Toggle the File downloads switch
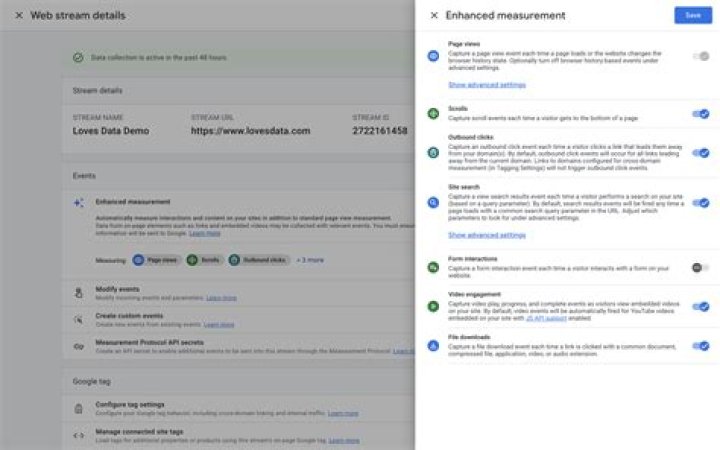This screenshot has height=450, width=720. click(x=701, y=345)
